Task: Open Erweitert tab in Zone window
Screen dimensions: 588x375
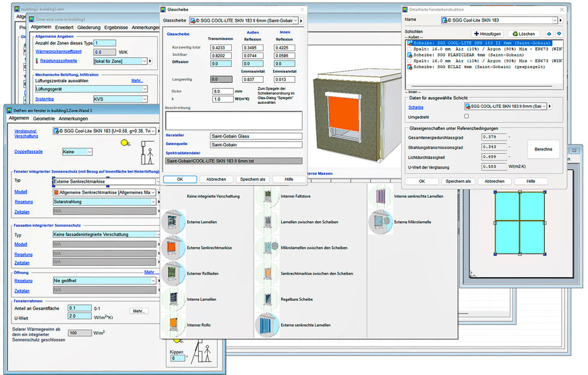Action: pos(64,28)
